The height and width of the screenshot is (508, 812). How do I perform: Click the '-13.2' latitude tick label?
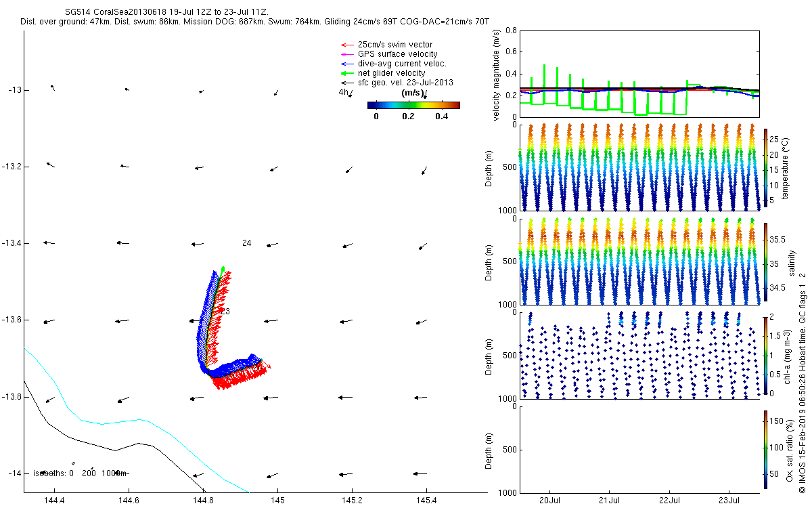(x=12, y=167)
